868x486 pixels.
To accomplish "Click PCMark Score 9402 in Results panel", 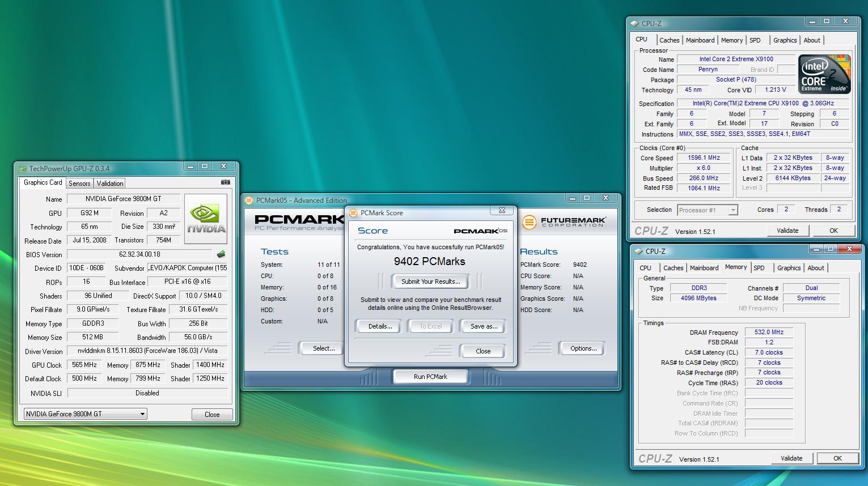I will coord(579,265).
